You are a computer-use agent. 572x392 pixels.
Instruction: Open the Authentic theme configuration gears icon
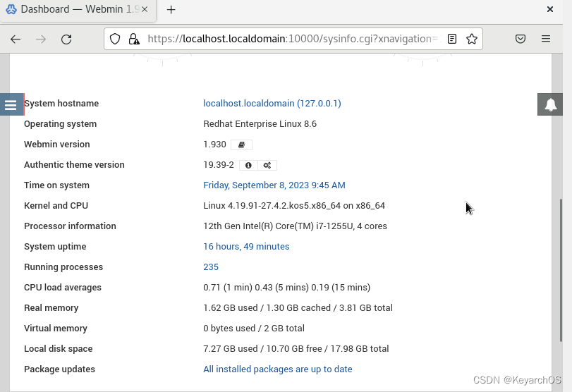(x=267, y=165)
